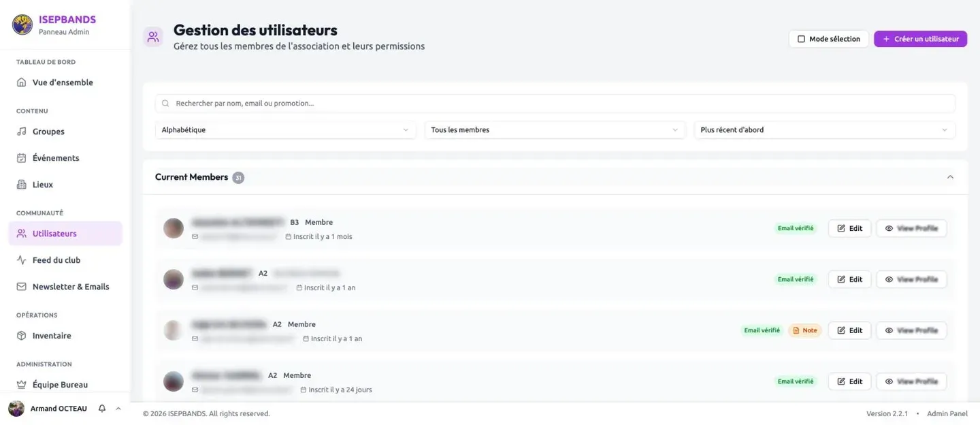The image size is (980, 425).
Task: Click Email vérifié badge of B3 member
Action: [x=796, y=228]
